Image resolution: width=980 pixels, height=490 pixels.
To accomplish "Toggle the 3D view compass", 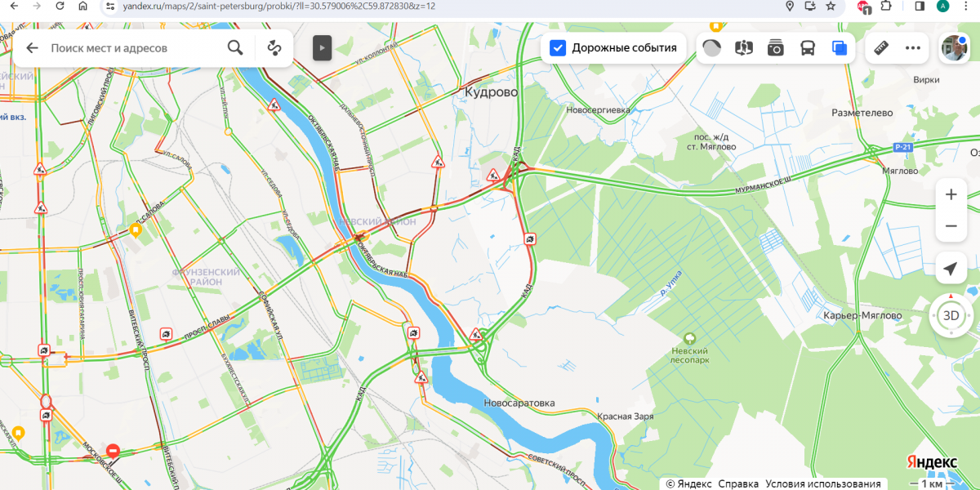I will pyautogui.click(x=951, y=315).
